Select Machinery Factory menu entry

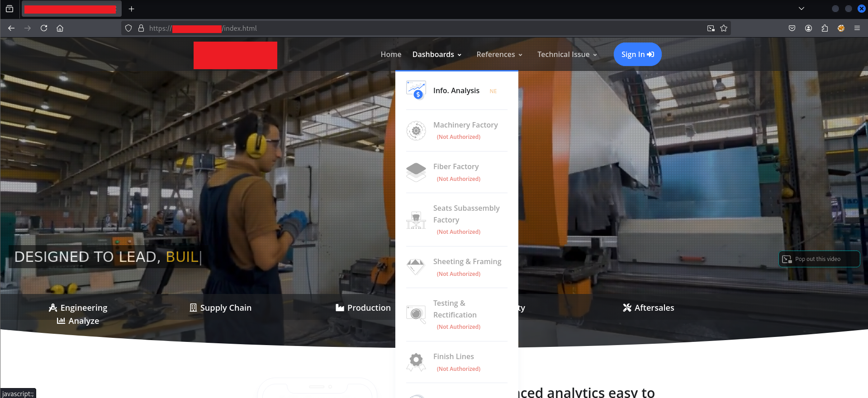(457, 131)
